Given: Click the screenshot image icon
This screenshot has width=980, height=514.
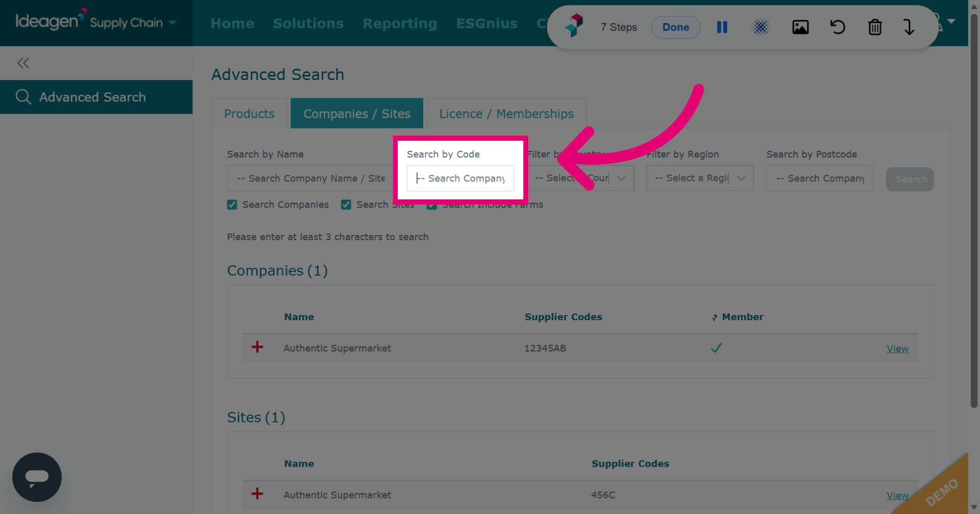Looking at the screenshot, I should [x=800, y=27].
